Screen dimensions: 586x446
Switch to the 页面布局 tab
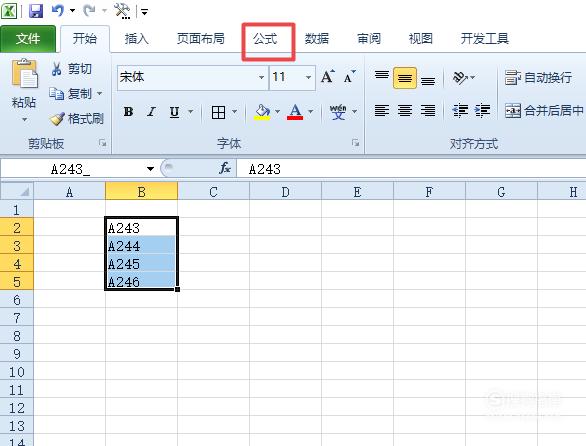coord(201,39)
